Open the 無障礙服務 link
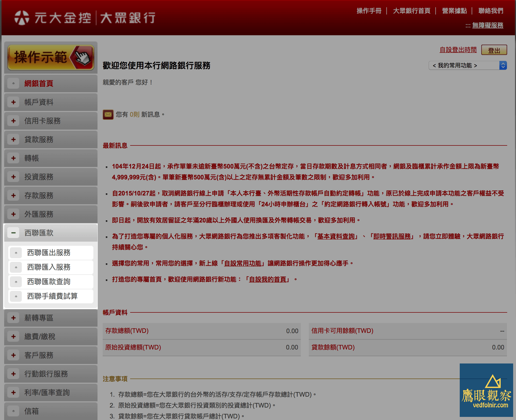The image size is (516, 420). (488, 25)
